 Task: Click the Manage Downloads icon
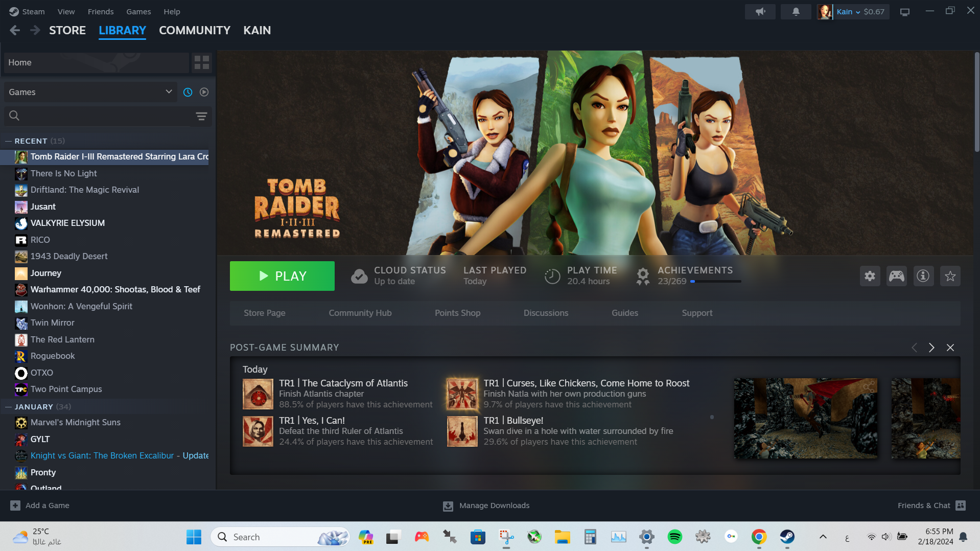point(448,506)
